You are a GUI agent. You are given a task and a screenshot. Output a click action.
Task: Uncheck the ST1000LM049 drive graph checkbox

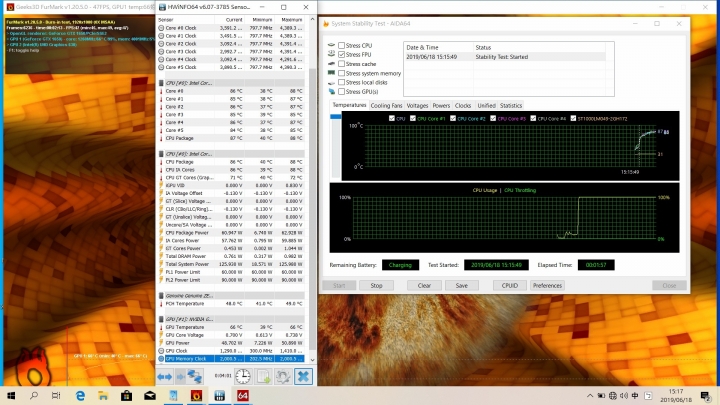[573, 118]
